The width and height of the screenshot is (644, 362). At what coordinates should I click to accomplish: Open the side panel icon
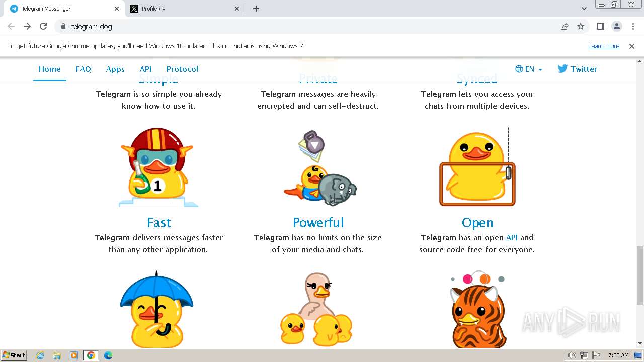[x=600, y=26]
